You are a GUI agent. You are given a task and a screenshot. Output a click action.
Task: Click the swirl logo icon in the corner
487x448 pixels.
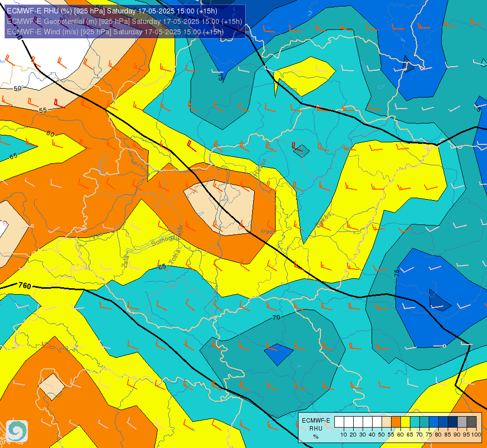(17, 431)
